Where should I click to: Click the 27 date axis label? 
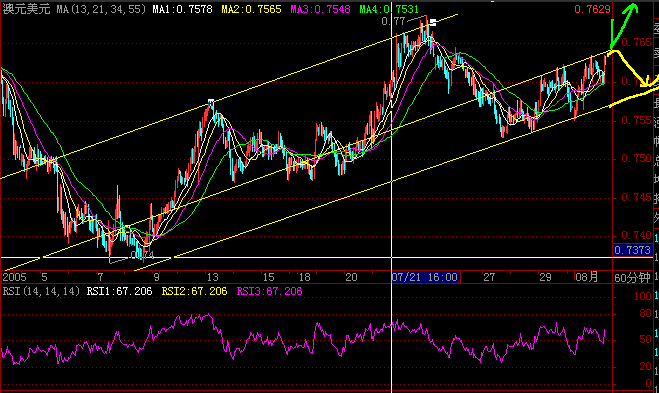489,277
